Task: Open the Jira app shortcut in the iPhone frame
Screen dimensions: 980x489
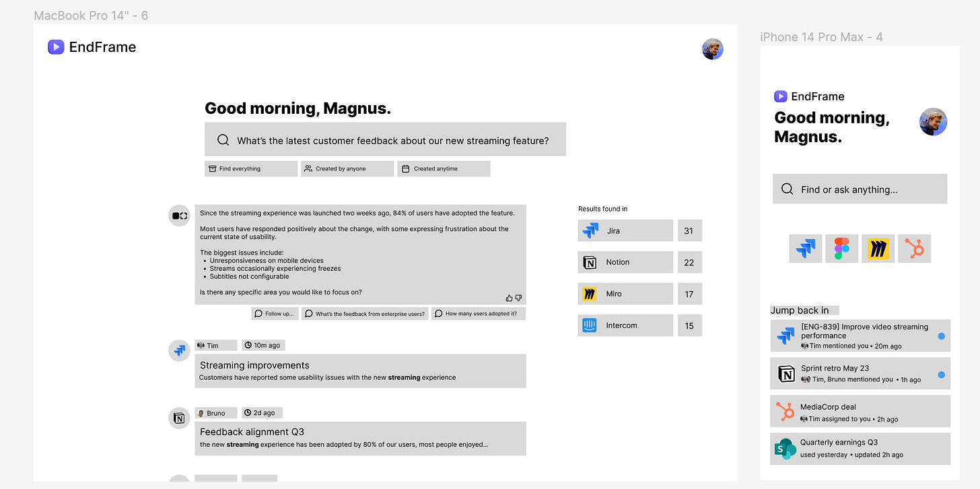Action: [806, 249]
